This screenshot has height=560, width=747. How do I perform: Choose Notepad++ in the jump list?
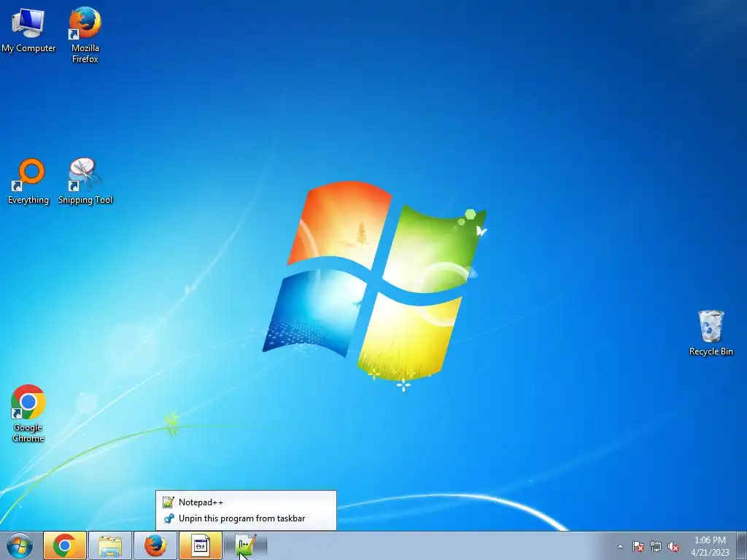point(246,502)
